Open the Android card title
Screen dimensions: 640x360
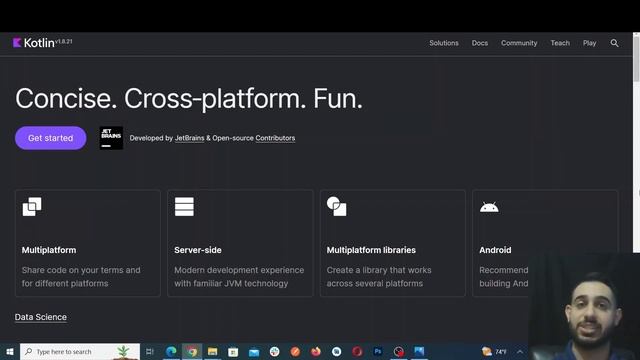495,250
